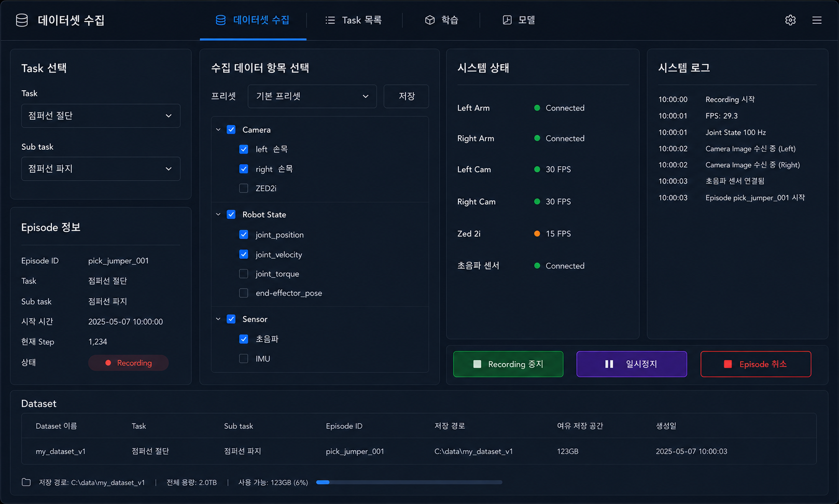Click the green status dot for Right Arm
The width and height of the screenshot is (839, 504).
(537, 138)
